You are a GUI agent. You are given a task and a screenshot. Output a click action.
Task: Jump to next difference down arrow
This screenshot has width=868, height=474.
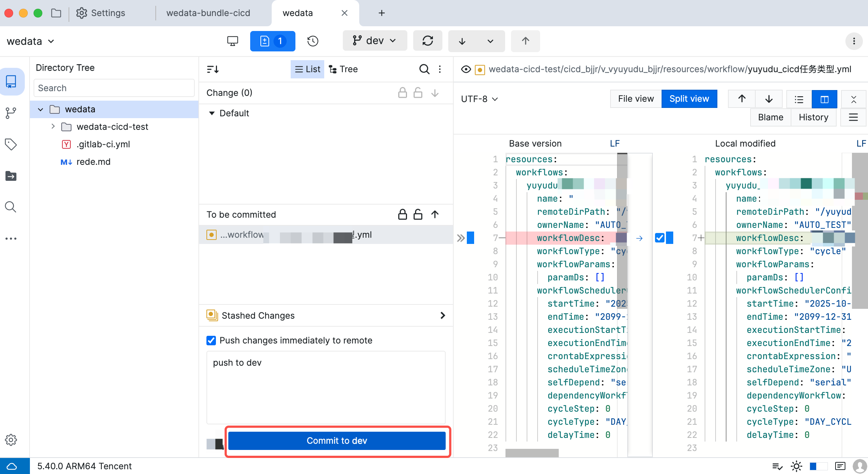(x=769, y=99)
